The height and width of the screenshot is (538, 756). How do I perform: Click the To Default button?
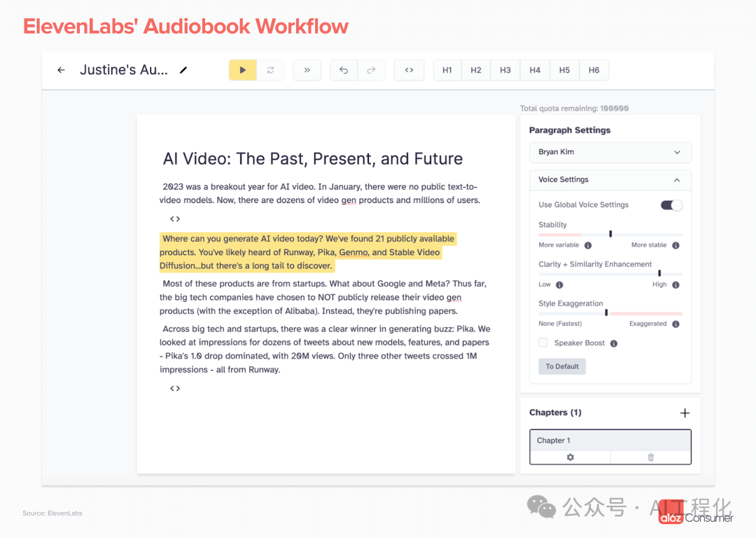562,366
